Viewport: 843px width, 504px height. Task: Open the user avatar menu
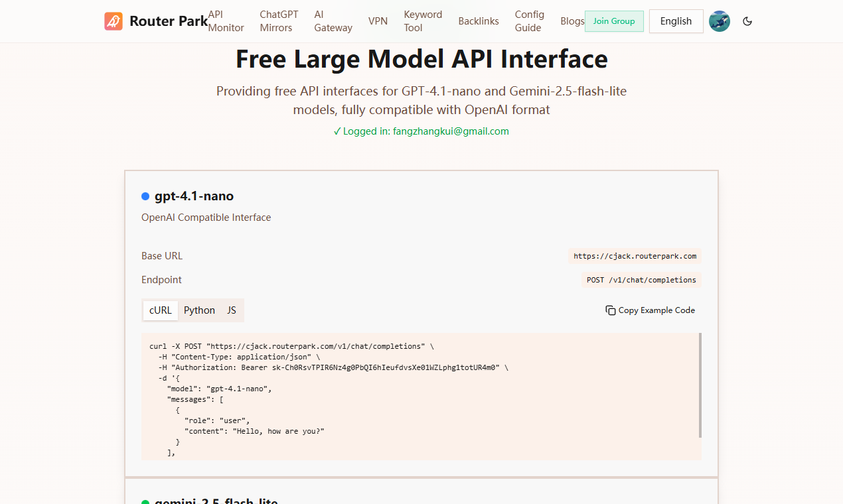point(720,21)
